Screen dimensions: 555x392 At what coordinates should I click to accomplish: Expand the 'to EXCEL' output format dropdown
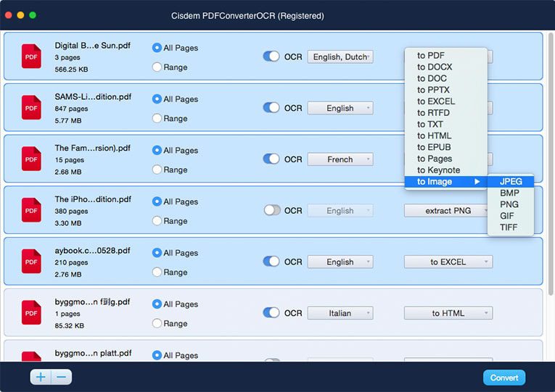(x=448, y=262)
